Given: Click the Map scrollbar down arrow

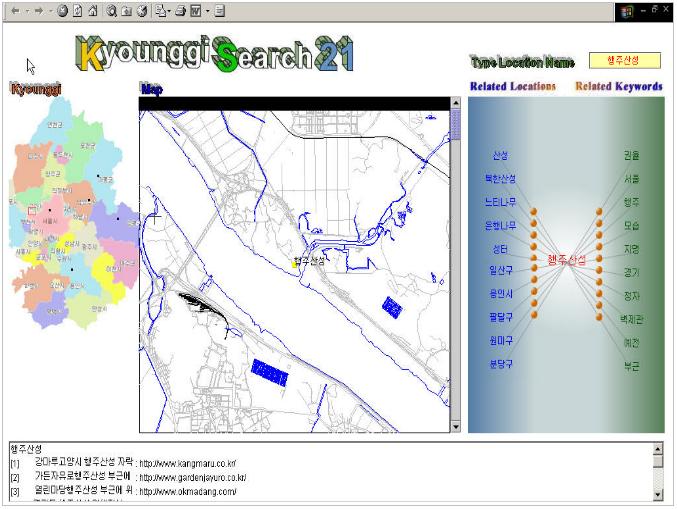Looking at the screenshot, I should (x=455, y=427).
